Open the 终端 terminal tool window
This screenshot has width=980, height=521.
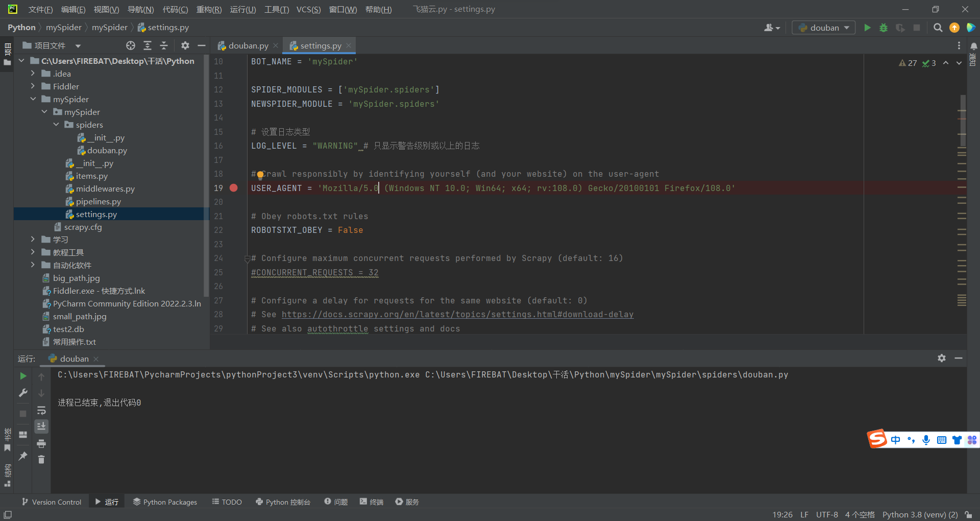[372, 502]
